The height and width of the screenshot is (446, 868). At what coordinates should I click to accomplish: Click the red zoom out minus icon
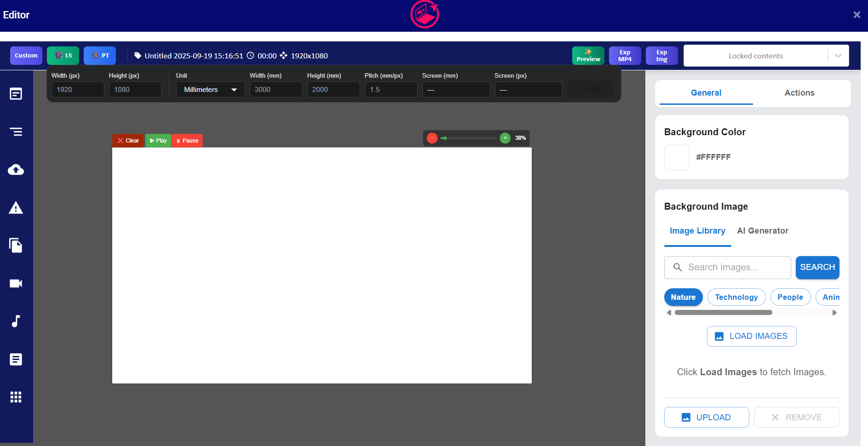[432, 138]
